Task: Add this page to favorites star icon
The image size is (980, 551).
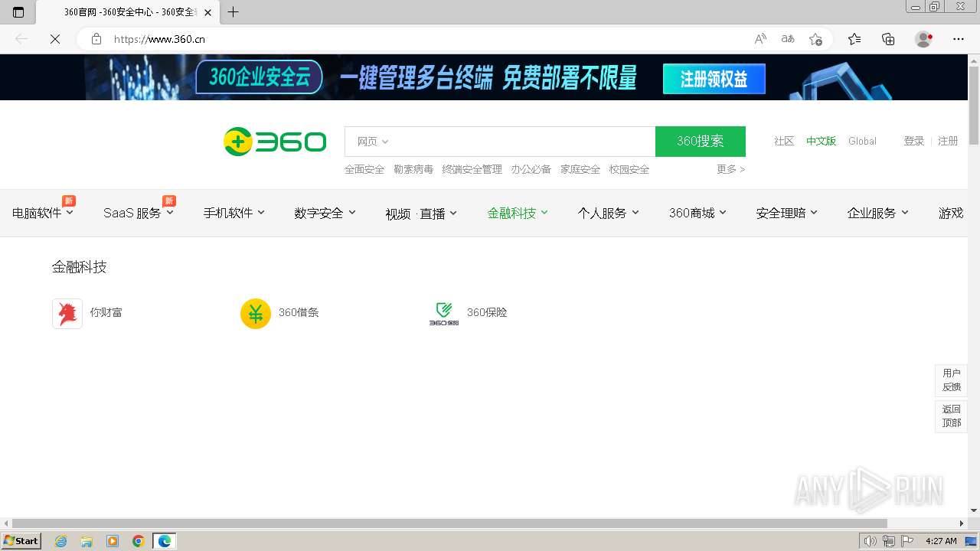Action: (x=815, y=39)
